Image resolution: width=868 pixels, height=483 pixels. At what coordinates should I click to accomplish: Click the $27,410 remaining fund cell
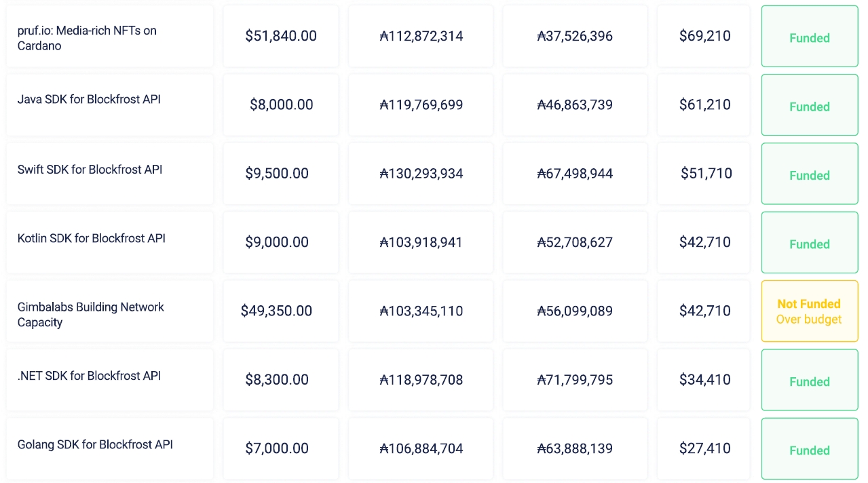pyautogui.click(x=704, y=448)
